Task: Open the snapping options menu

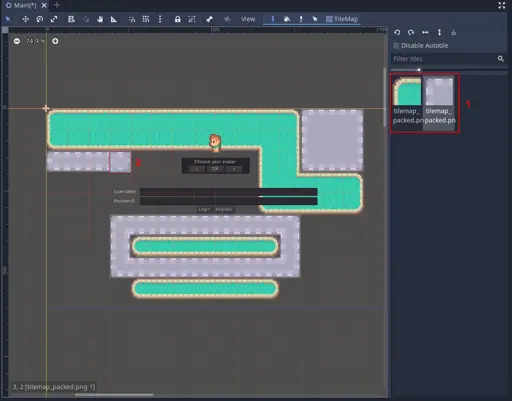Action: point(160,19)
